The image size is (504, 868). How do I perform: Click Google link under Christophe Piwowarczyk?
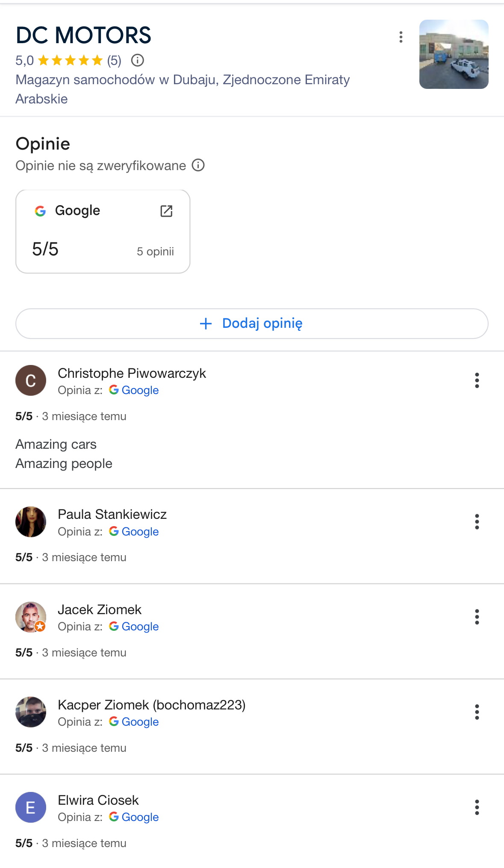140,390
